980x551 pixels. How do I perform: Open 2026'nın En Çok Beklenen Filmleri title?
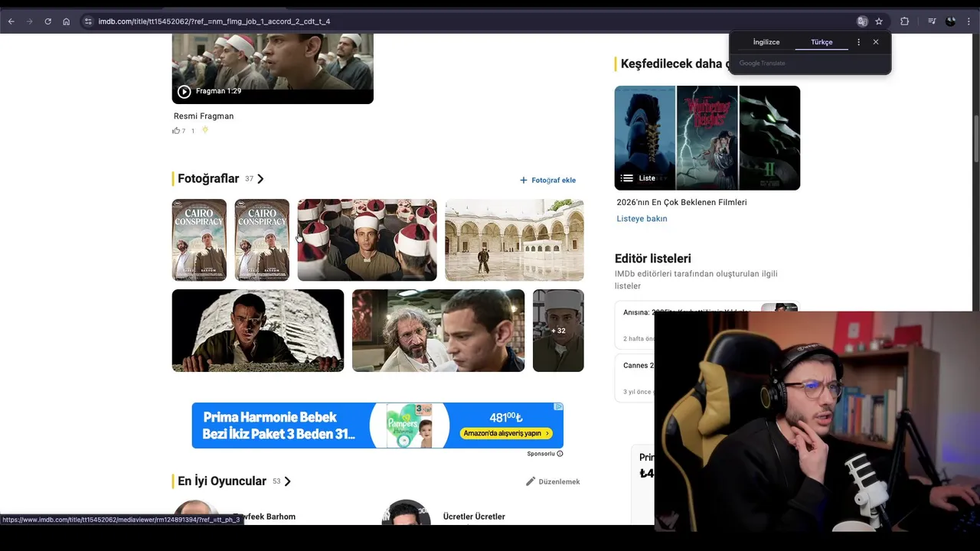681,202
